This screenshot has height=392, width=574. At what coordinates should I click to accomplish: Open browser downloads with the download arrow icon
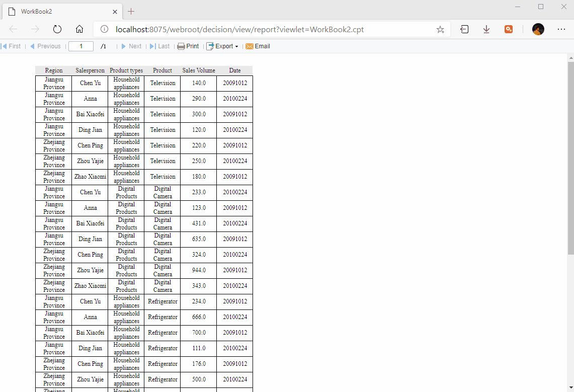pyautogui.click(x=486, y=29)
